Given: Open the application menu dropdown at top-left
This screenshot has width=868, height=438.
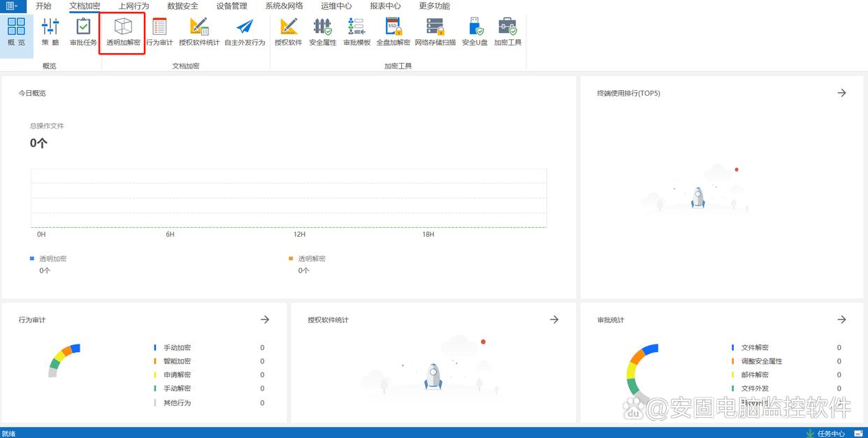Looking at the screenshot, I should pyautogui.click(x=12, y=6).
